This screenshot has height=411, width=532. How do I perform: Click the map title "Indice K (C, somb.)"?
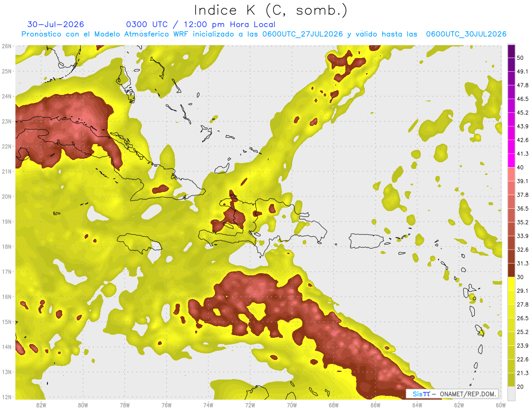[x=271, y=10]
